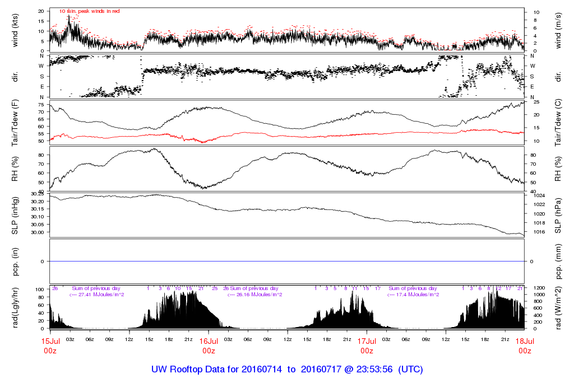The image size is (574, 392).
Task: Select the "wind (kts)" axis label
Action: click(x=15, y=30)
